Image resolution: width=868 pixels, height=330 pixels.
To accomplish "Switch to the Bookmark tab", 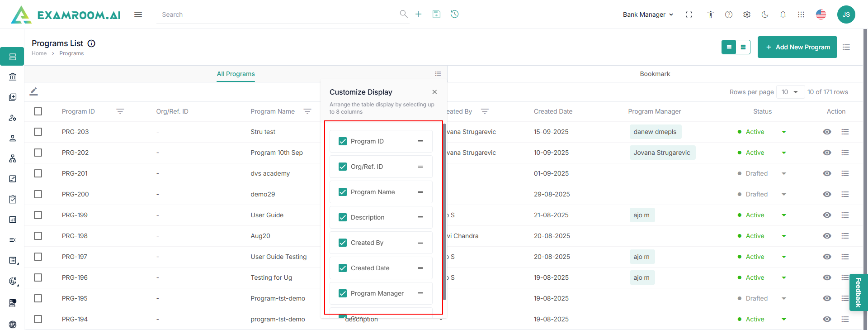I will (x=655, y=74).
